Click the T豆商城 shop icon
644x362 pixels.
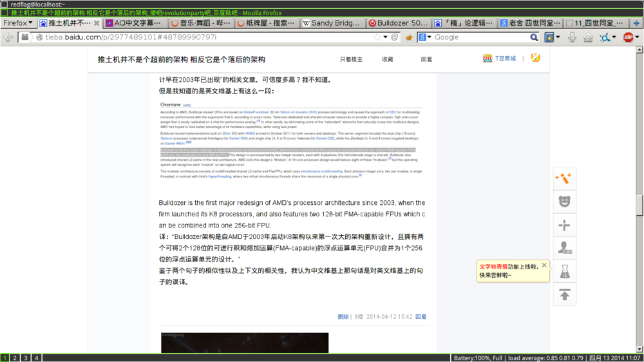488,59
